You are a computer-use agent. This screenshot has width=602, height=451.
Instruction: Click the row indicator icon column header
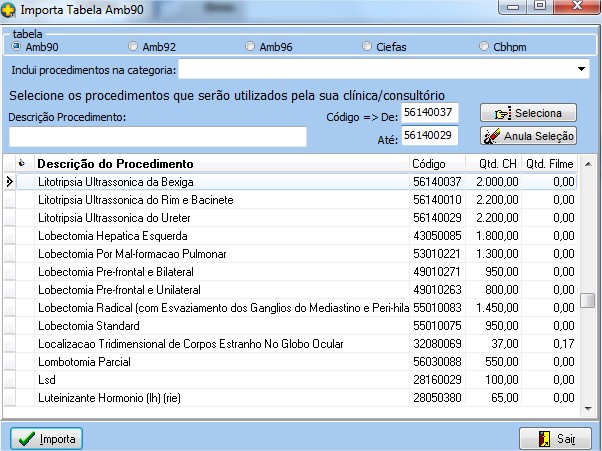tap(19, 164)
